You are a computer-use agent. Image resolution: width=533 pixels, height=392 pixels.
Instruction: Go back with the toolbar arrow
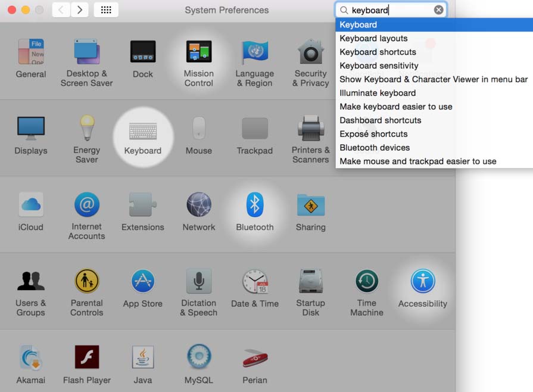(x=61, y=10)
